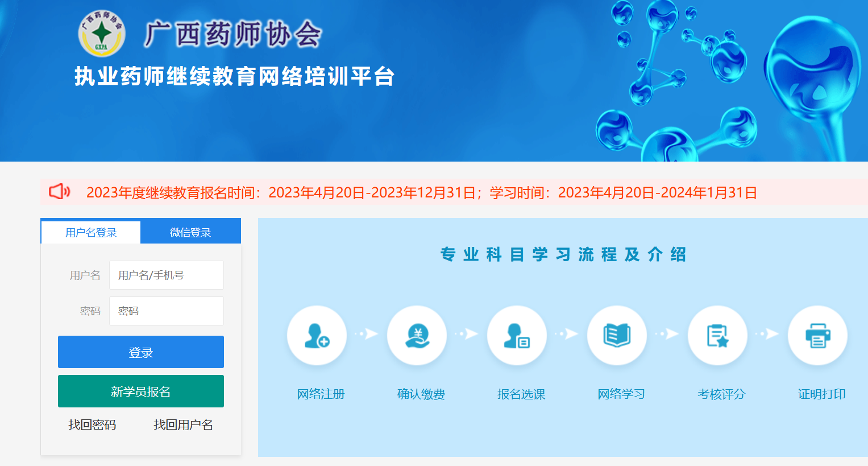Click the 证明打印 printer icon

coord(817,335)
